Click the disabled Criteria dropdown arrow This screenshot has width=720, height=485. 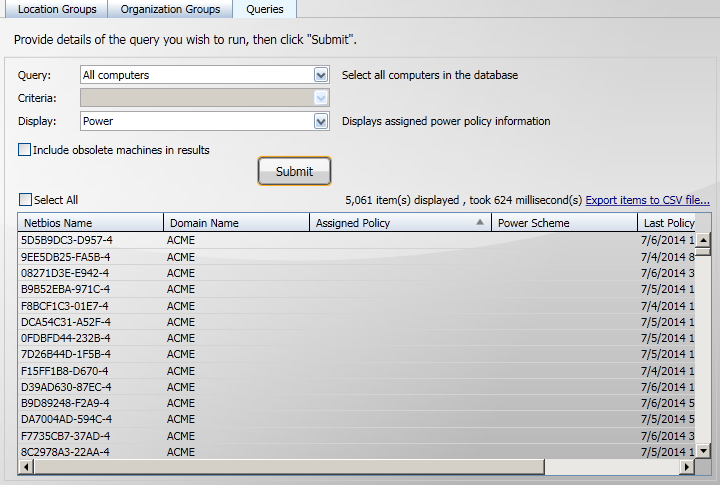pos(321,98)
